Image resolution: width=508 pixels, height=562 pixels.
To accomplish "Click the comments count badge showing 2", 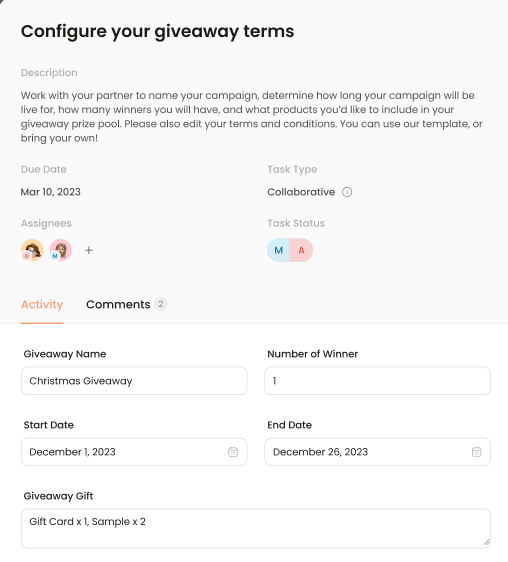I will click(161, 304).
